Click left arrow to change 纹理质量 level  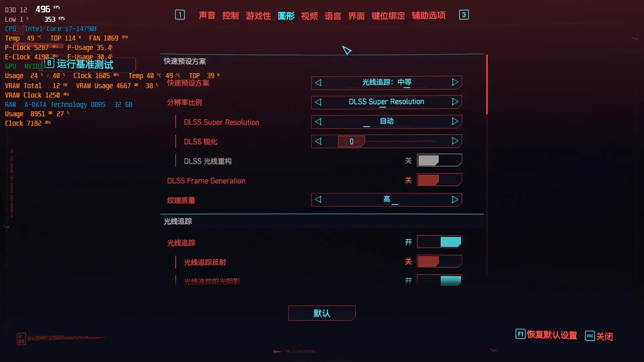coord(318,199)
